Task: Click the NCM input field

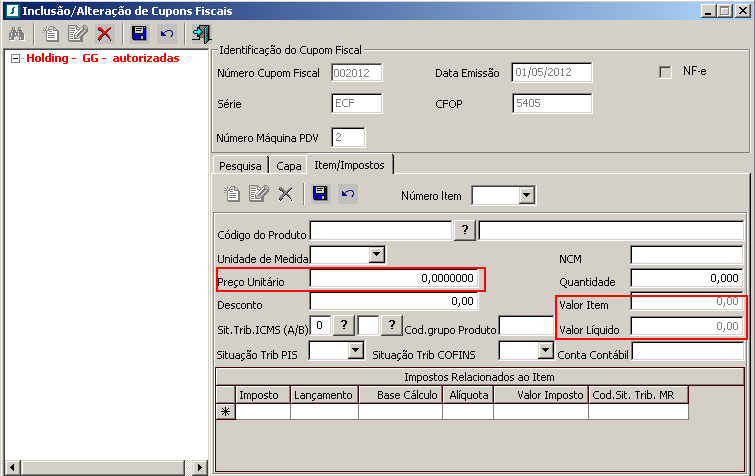Action: coord(687,255)
